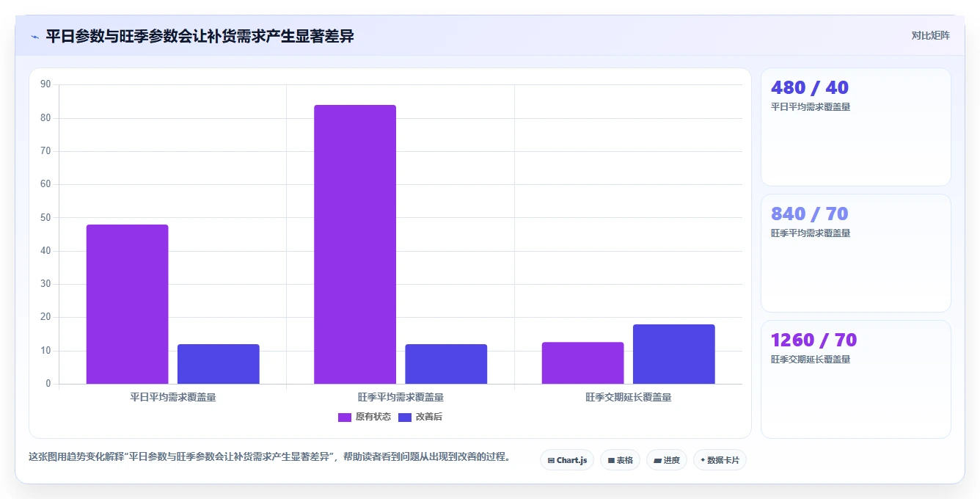
Task: Click the 旺季交期延长覆盖量 x-axis label
Action: point(629,397)
